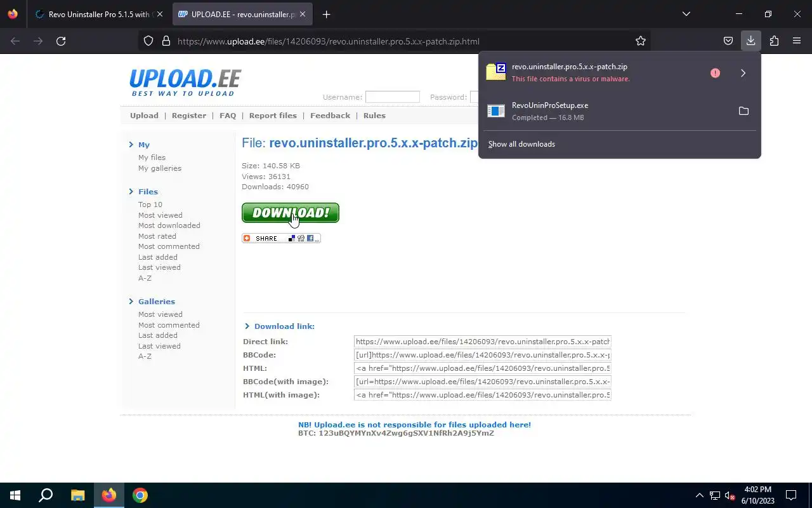This screenshot has width=812, height=508.
Task: Click the UPLOAD.EE site logo
Action: [x=185, y=83]
